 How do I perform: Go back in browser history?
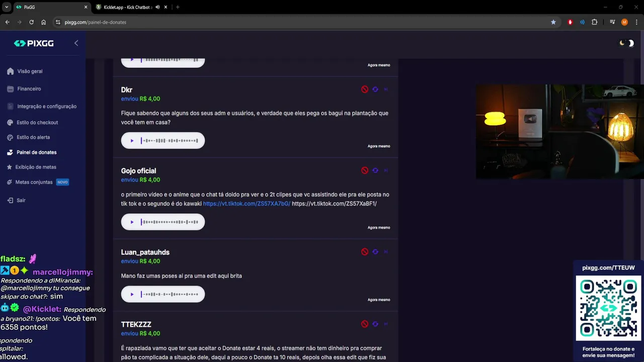point(7,22)
